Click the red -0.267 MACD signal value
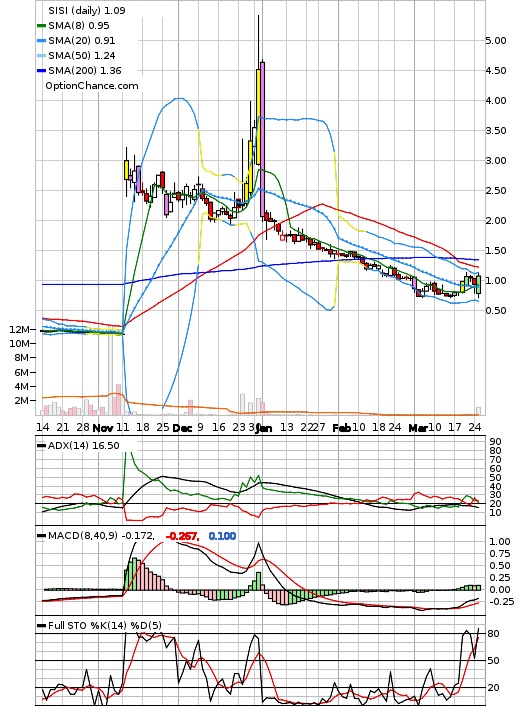 pos(182,536)
